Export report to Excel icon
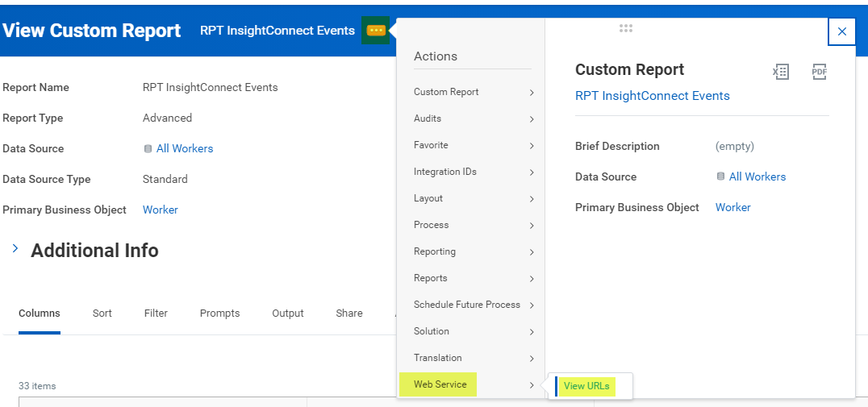The image size is (868, 407). 780,73
